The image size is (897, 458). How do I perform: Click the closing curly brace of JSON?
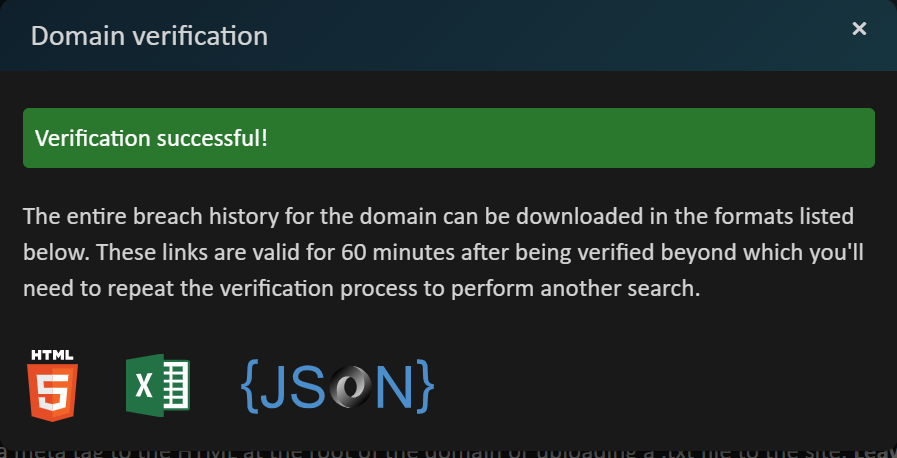pyautogui.click(x=426, y=386)
